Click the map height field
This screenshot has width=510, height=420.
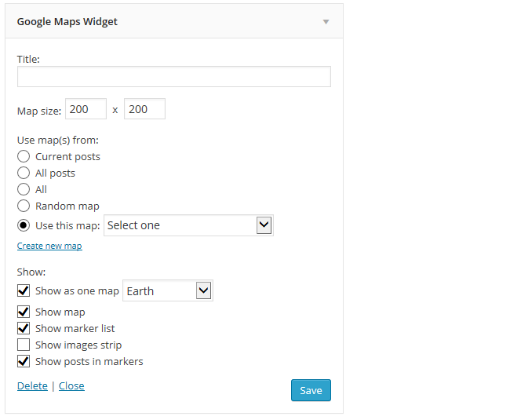144,109
